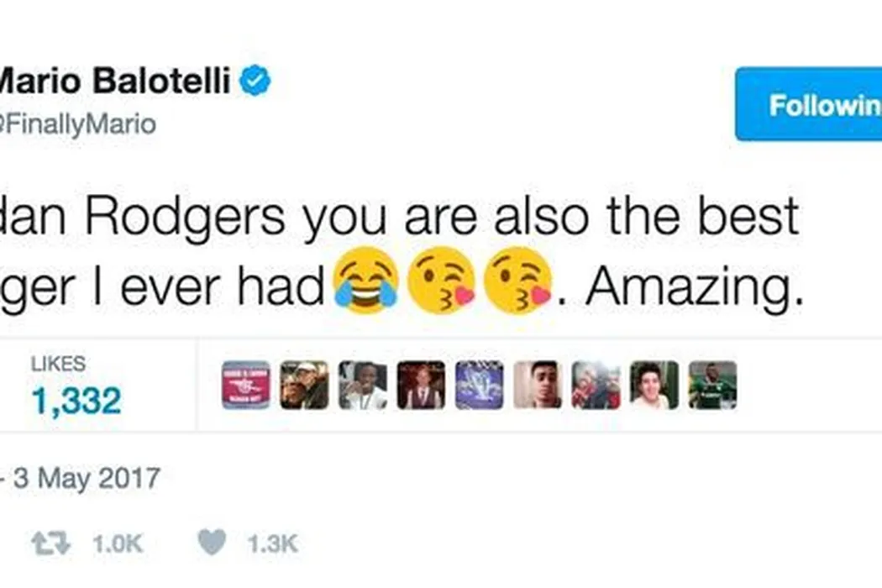The width and height of the screenshot is (882, 588).
Task: Click the heart like icon
Action: (211, 544)
